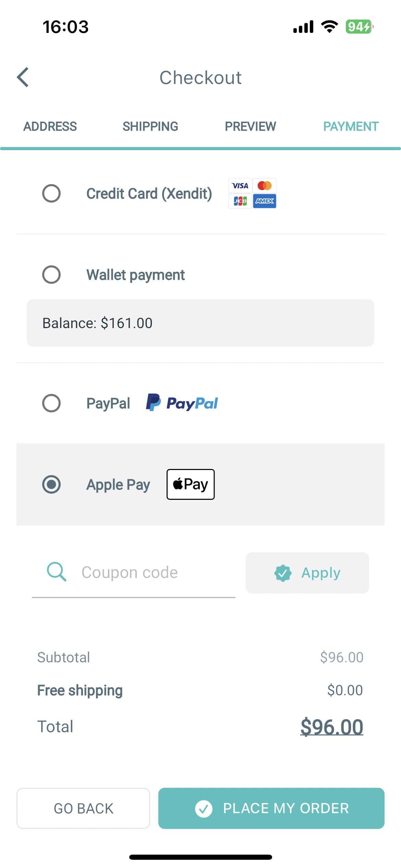
Task: Click the back chevron next to Checkout
Action: tap(22, 77)
